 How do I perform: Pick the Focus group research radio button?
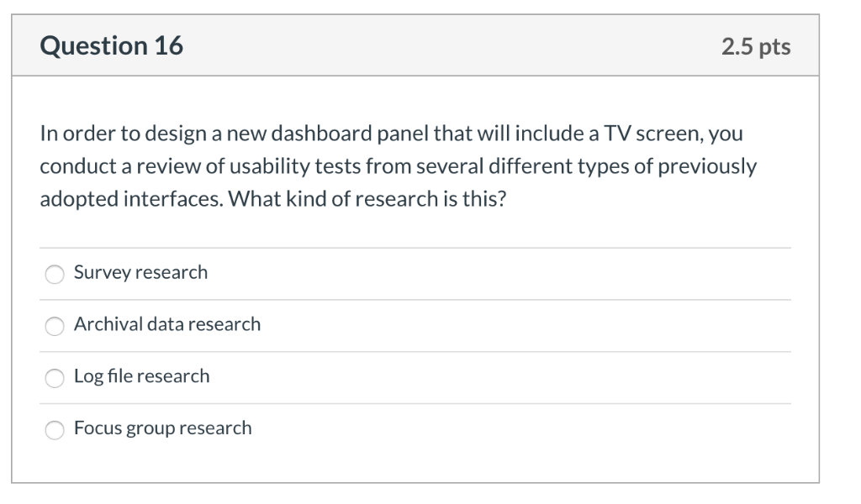(55, 430)
